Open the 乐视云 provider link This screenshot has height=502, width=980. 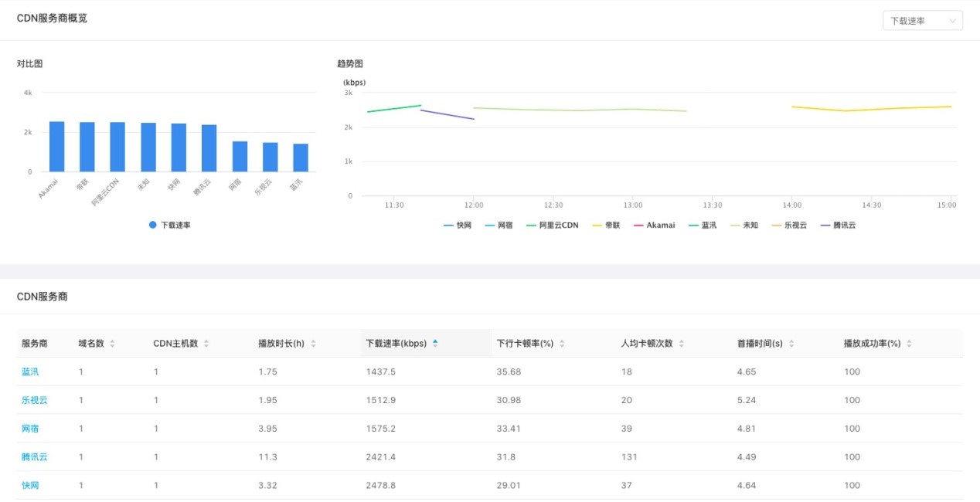(35, 400)
